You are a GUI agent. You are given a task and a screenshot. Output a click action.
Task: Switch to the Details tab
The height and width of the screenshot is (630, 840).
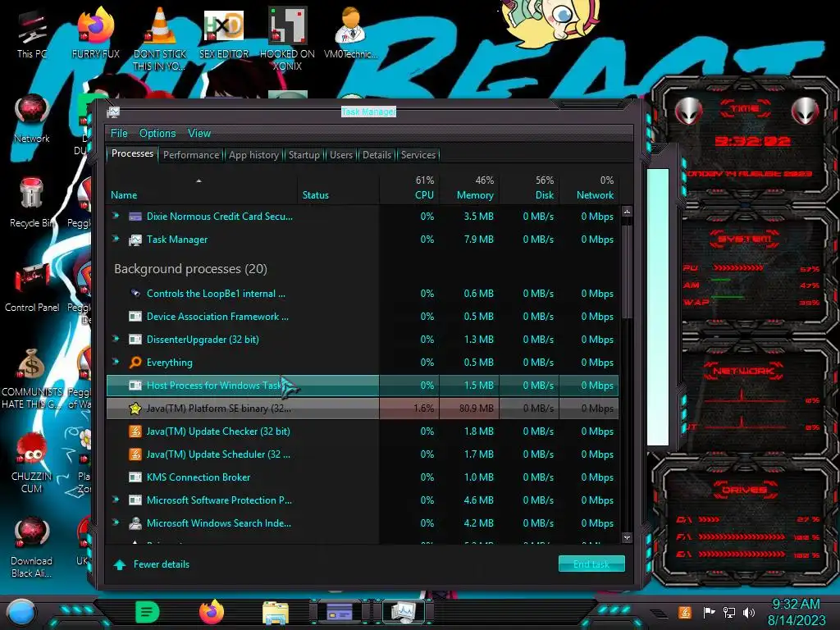point(377,155)
